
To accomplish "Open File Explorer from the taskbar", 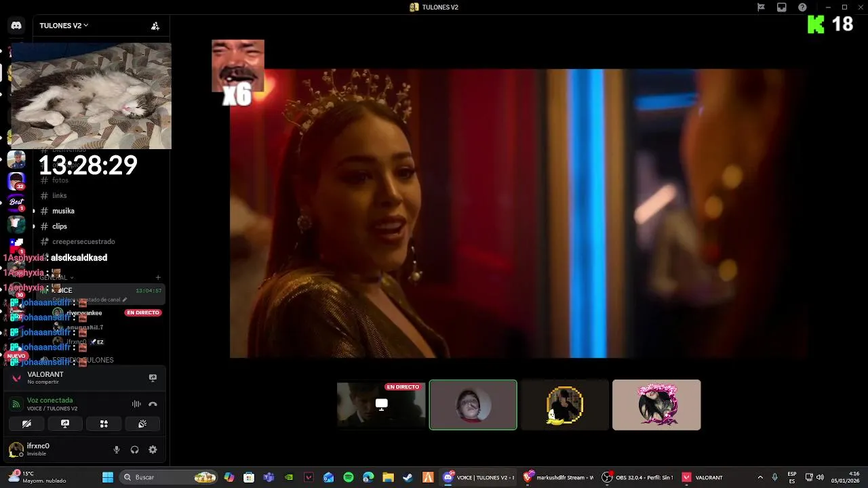I will pos(388,477).
